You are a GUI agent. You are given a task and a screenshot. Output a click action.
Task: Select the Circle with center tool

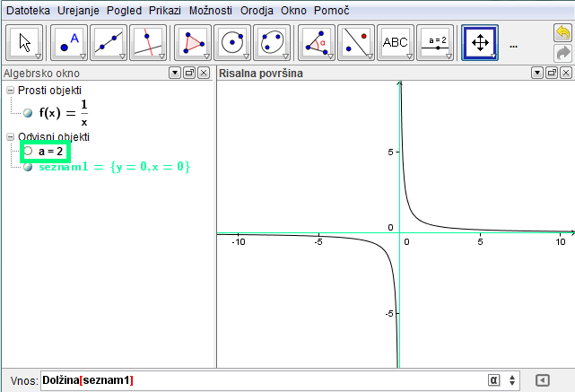click(233, 42)
